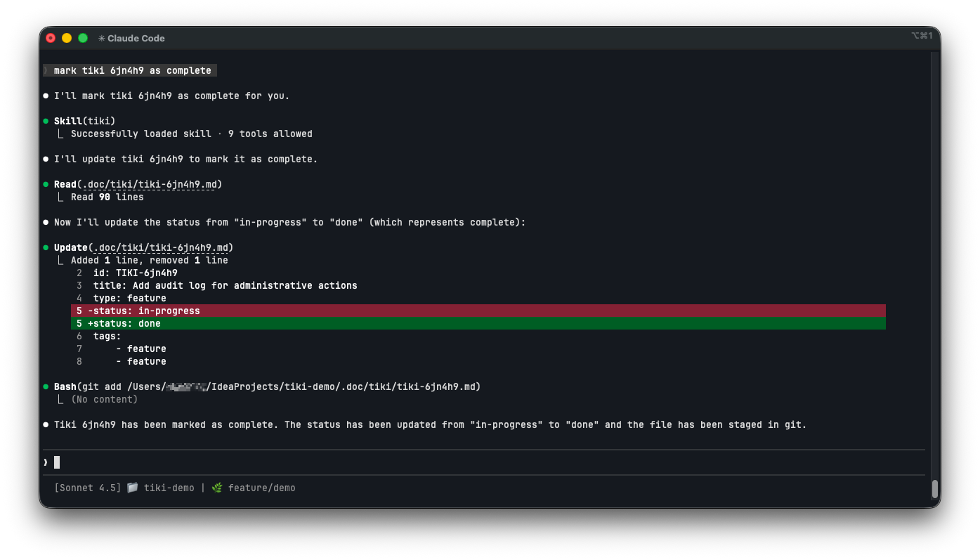The width and height of the screenshot is (980, 560).
Task: Click the green bullet beside the Read command
Action: click(46, 184)
